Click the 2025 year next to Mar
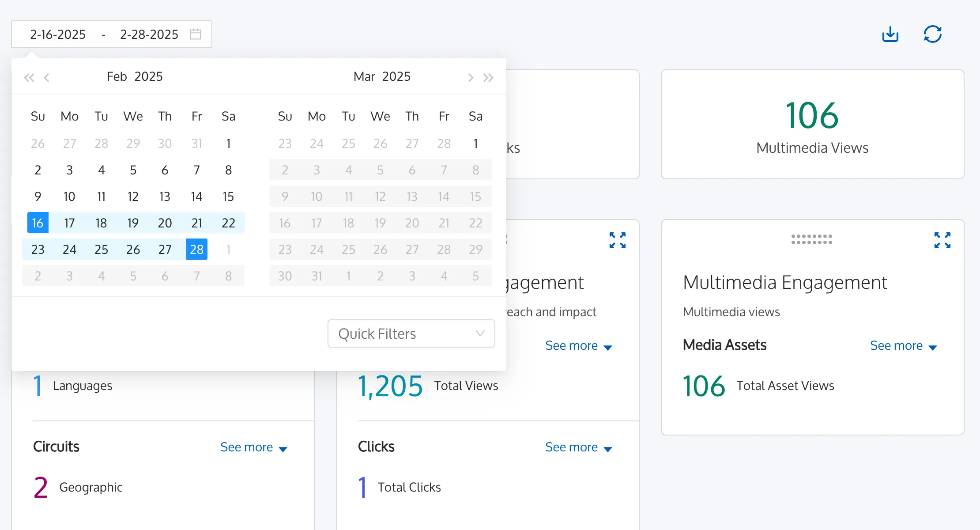This screenshot has height=530, width=980. (396, 76)
